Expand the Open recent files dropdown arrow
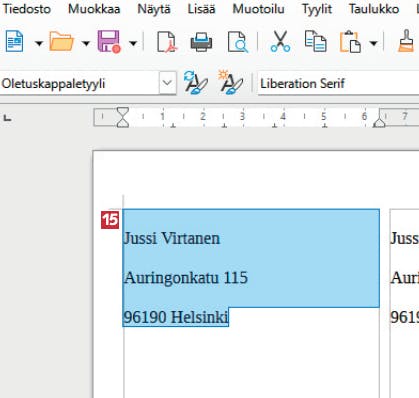The height and width of the screenshot is (398, 419). tap(86, 43)
